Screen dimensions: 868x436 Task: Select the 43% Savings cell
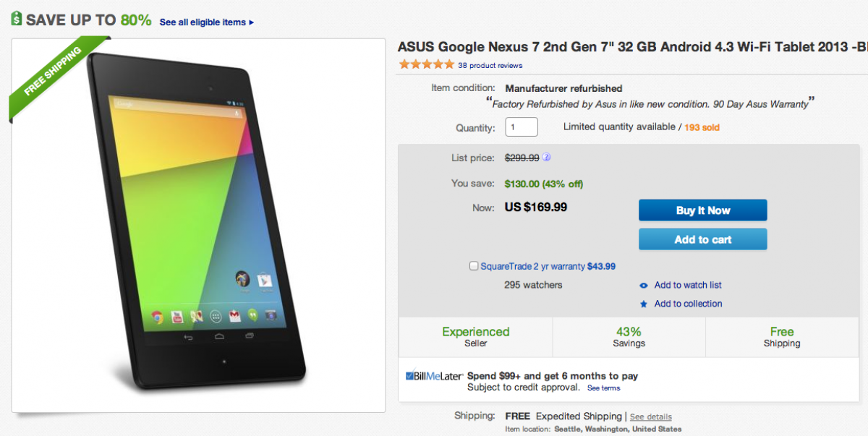click(629, 337)
